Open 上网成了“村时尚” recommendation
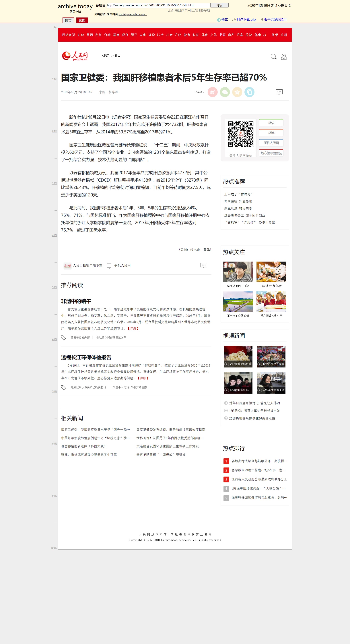This screenshot has height=644, width=350. point(238,194)
